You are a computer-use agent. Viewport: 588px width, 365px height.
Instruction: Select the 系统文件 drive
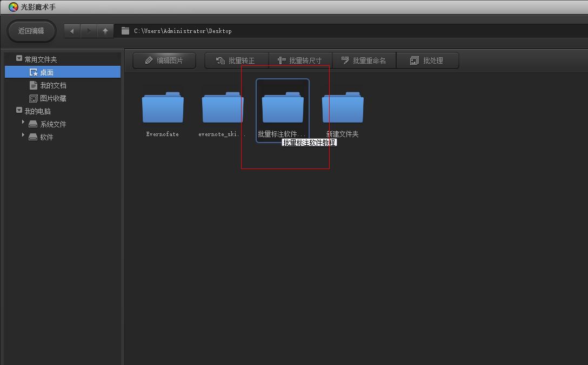[x=54, y=124]
